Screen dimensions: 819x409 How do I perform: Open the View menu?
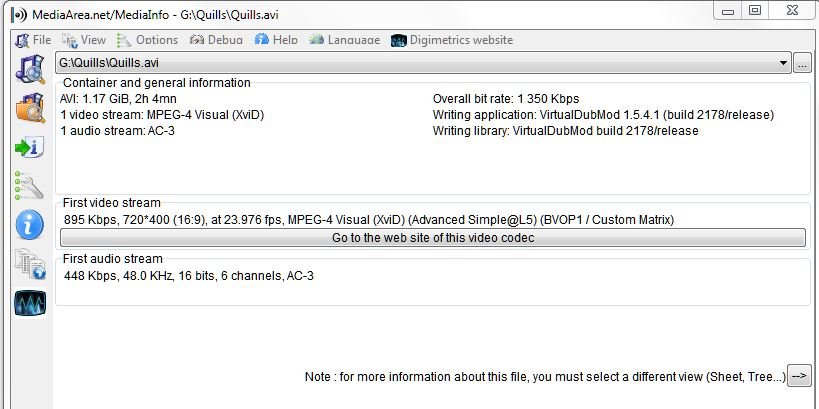84,40
